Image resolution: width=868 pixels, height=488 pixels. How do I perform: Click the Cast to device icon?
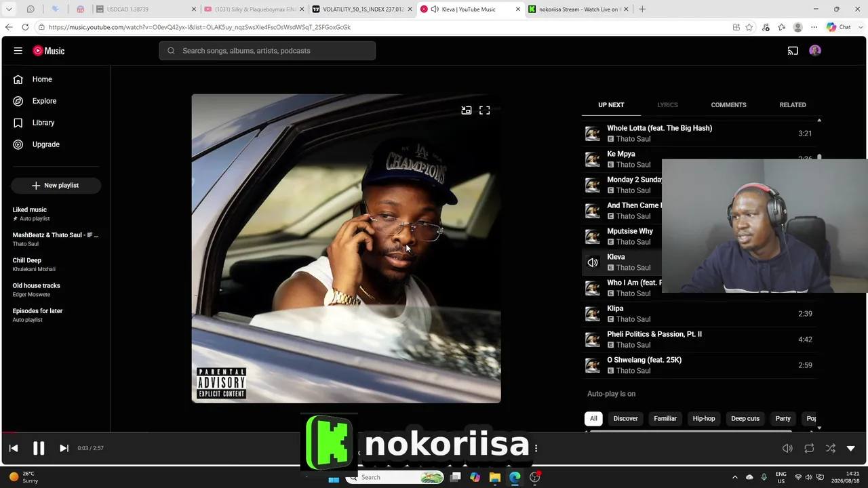pyautogui.click(x=793, y=51)
